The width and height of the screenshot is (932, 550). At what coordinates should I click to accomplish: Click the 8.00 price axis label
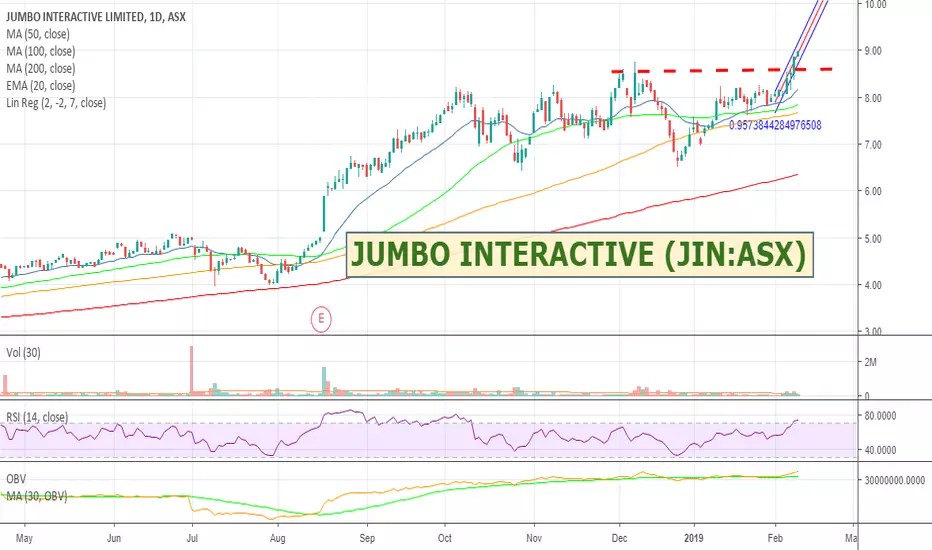873,98
